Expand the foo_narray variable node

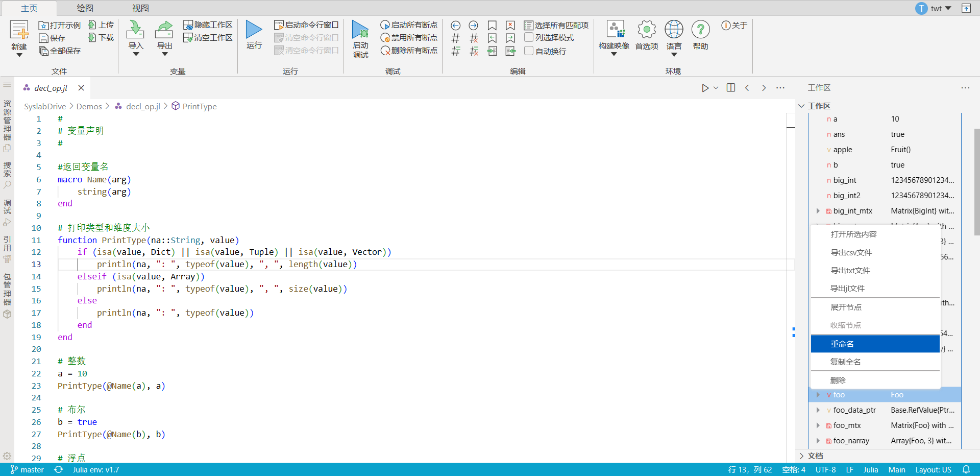(x=818, y=441)
